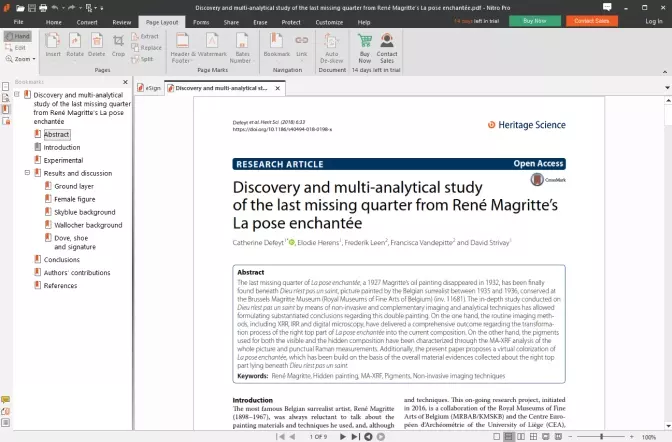Log In to Nitro account
This screenshot has width=672, height=442.
(x=654, y=21)
